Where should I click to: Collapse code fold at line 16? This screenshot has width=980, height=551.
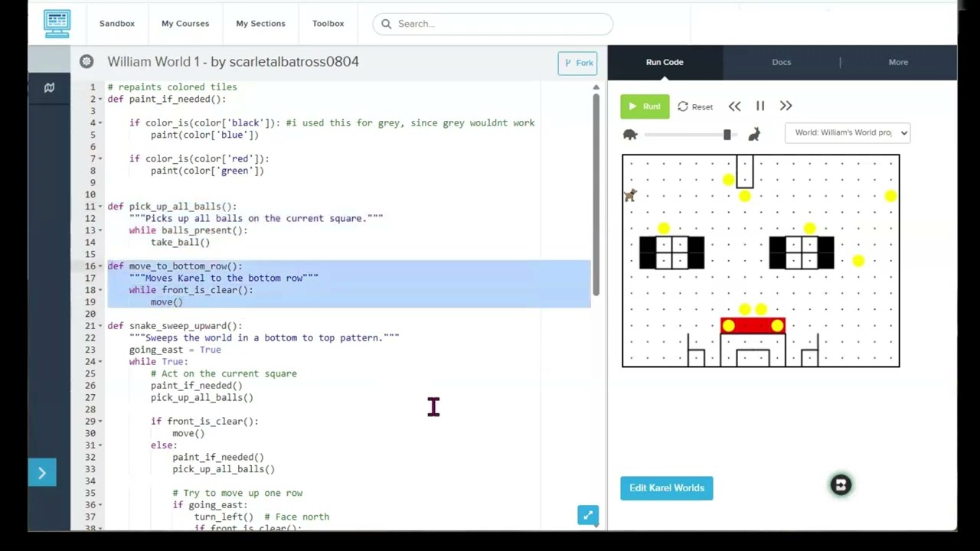pos(100,266)
